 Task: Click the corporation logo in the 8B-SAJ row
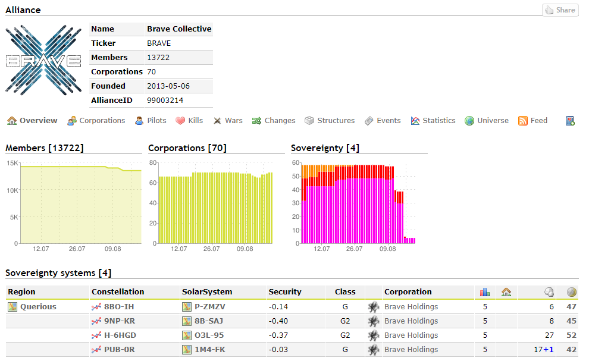374,321
